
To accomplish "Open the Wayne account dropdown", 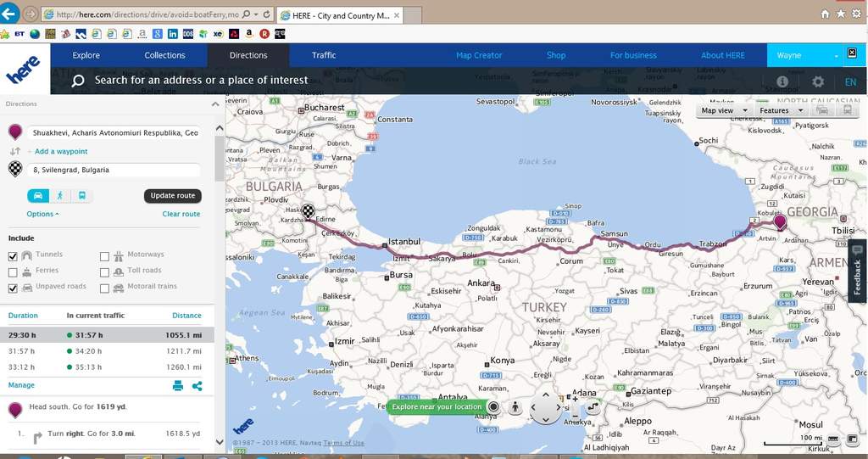I will pos(807,55).
